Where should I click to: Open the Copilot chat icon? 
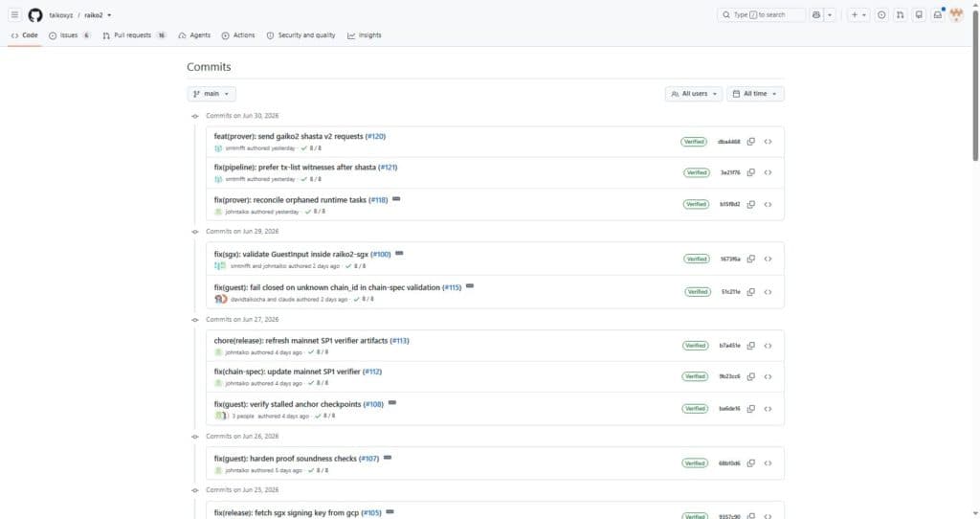click(816, 14)
